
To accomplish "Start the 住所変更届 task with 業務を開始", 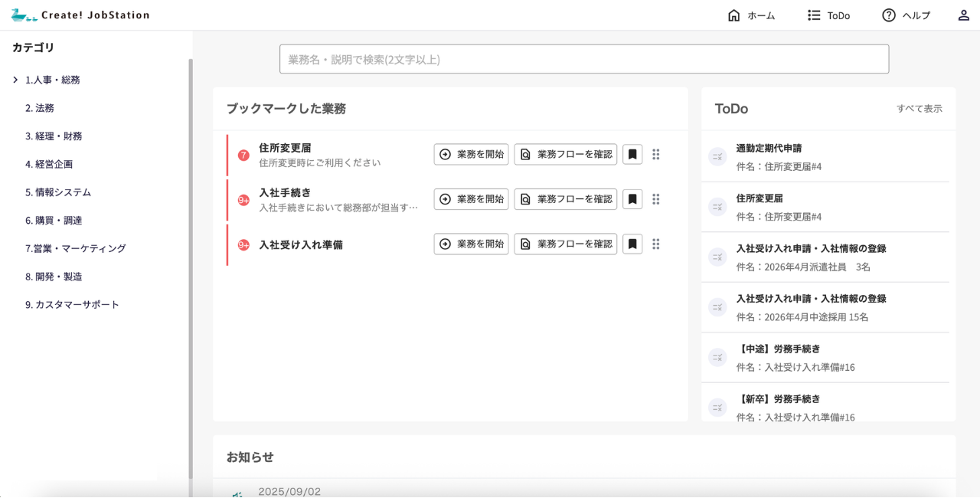I will pos(471,155).
